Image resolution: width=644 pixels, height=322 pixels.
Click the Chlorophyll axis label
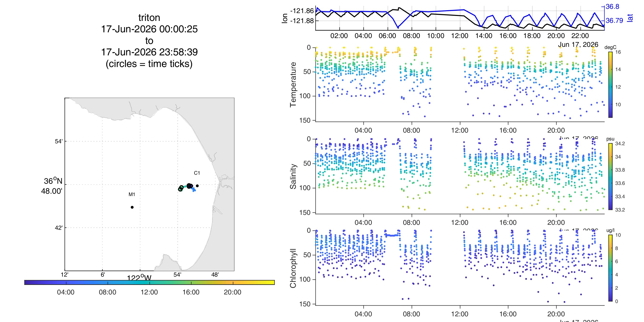point(293,268)
